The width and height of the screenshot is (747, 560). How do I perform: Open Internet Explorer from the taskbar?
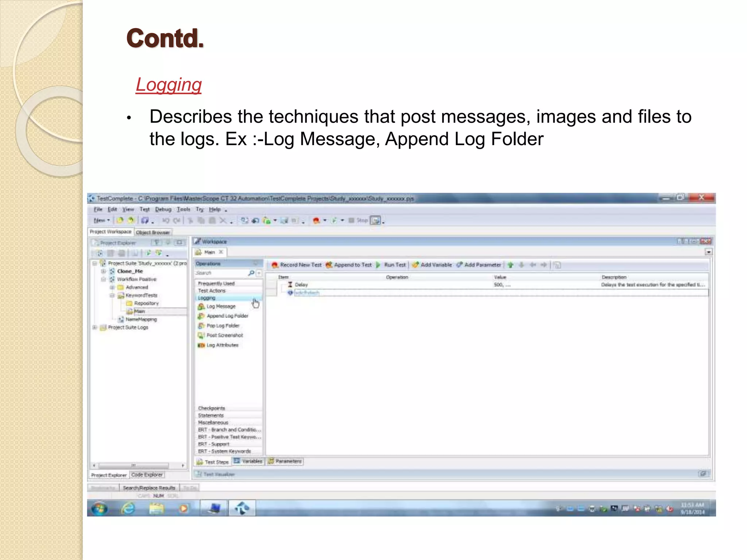pyautogui.click(x=128, y=508)
